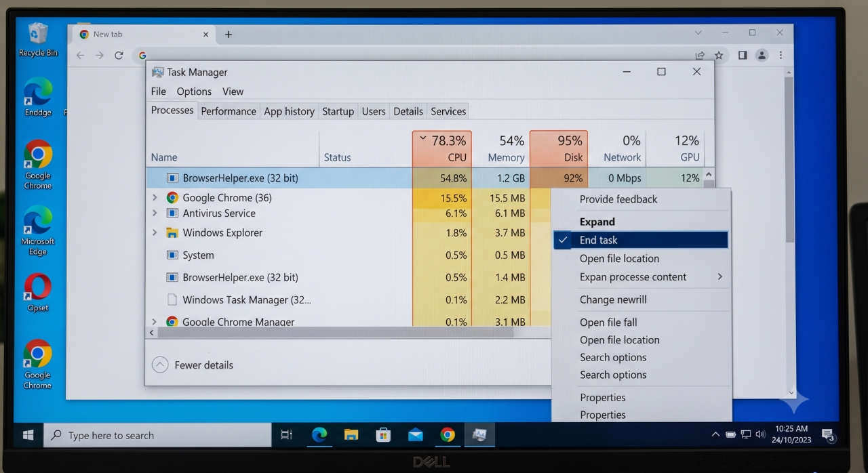Viewport: 868px width, 473px height.
Task: Sort processes by Network column
Action: tap(617, 148)
